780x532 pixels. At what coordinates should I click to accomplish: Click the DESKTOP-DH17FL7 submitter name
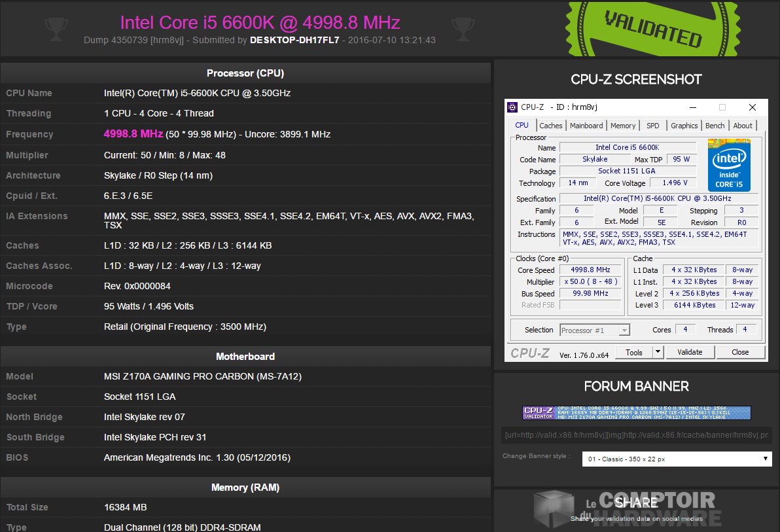point(294,41)
